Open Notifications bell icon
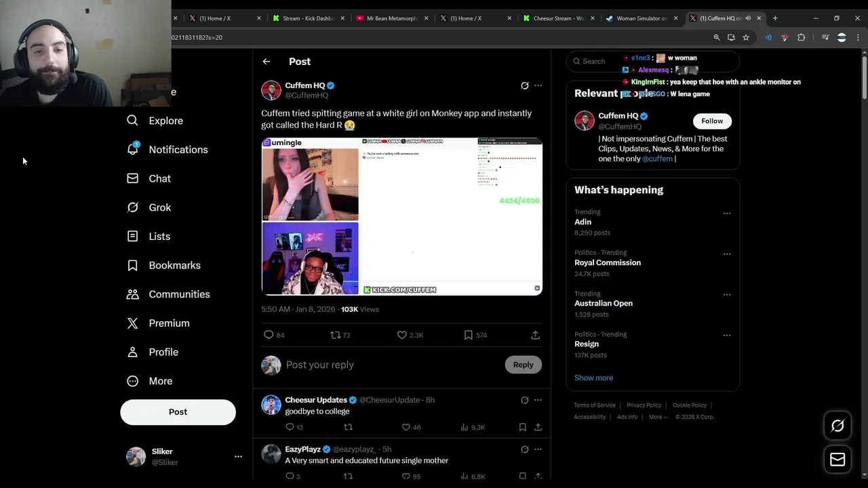 coord(133,149)
